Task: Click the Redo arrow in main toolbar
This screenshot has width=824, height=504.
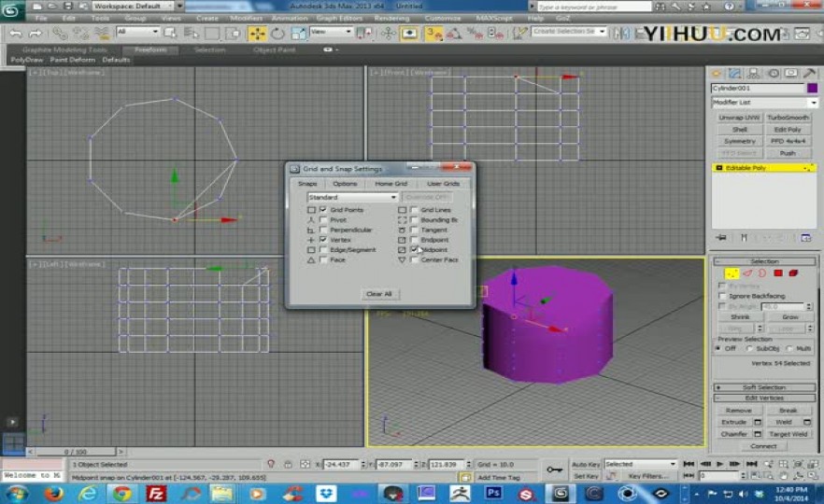Action: click(x=36, y=35)
